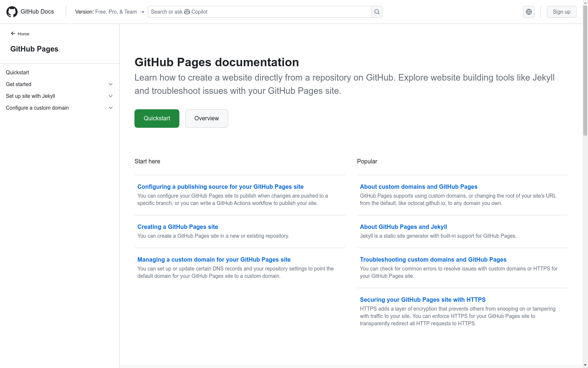Click the GitHub Pages sidebar heading
Screen dimensions: 588x368
pos(34,49)
